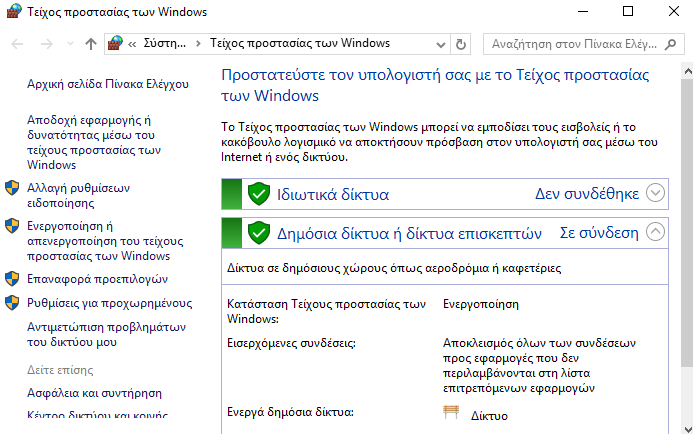
Task: Click shield icon beside Αλλαγή ρυθμίσεων ειδοποίησης
Action: [x=12, y=188]
